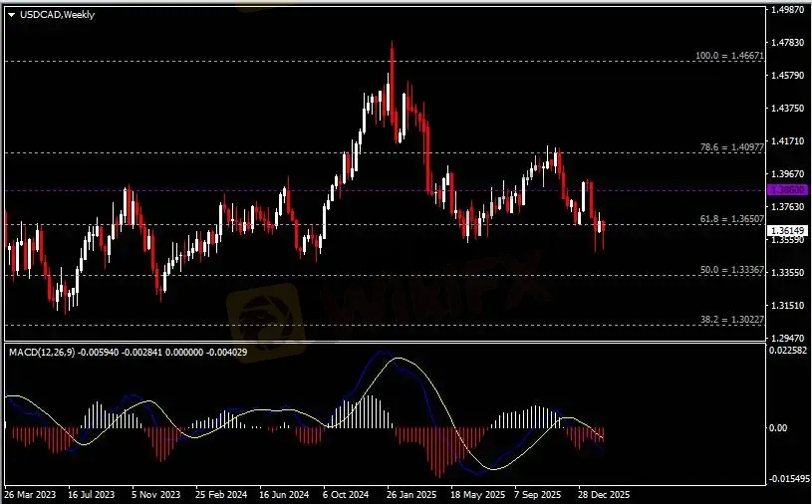Click the -0.015495 MACD scale value
The width and height of the screenshot is (812, 504).
point(787,479)
